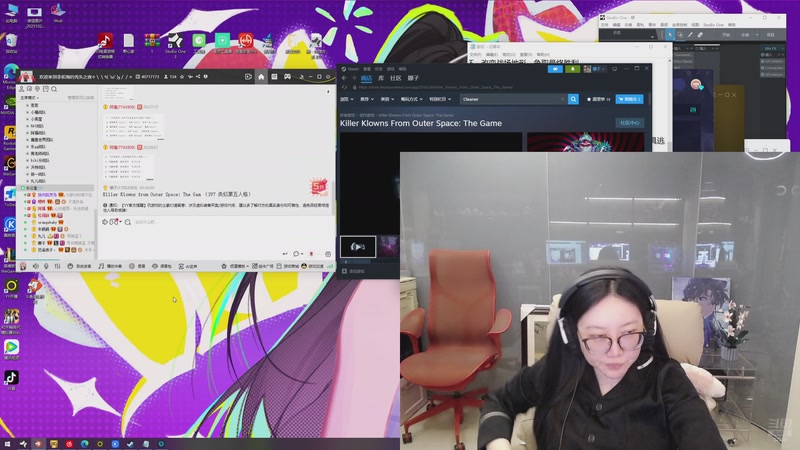Screen dimensions: 800x450
Task: Select the kiki channel in YY channel list
Action: (x=40, y=160)
